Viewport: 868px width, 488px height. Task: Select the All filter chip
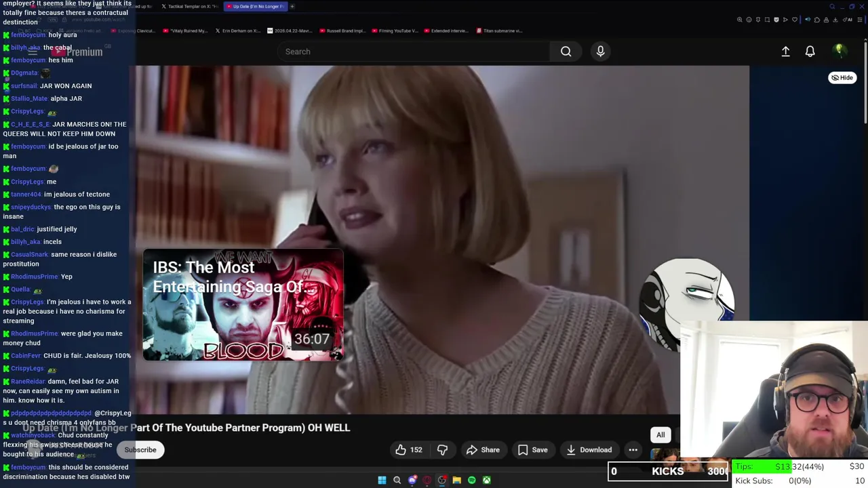[660, 435]
